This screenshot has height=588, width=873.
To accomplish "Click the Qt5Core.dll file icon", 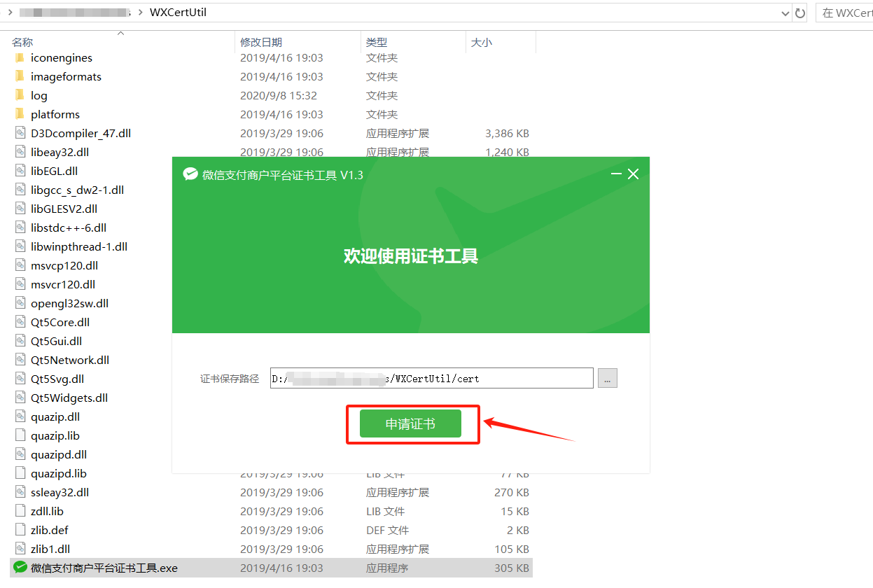I will pos(20,322).
